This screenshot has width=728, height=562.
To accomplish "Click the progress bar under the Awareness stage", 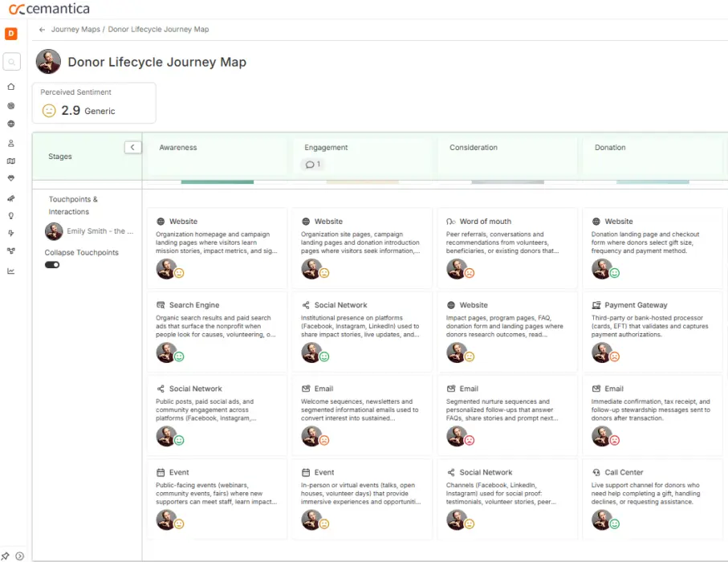I will (x=217, y=182).
